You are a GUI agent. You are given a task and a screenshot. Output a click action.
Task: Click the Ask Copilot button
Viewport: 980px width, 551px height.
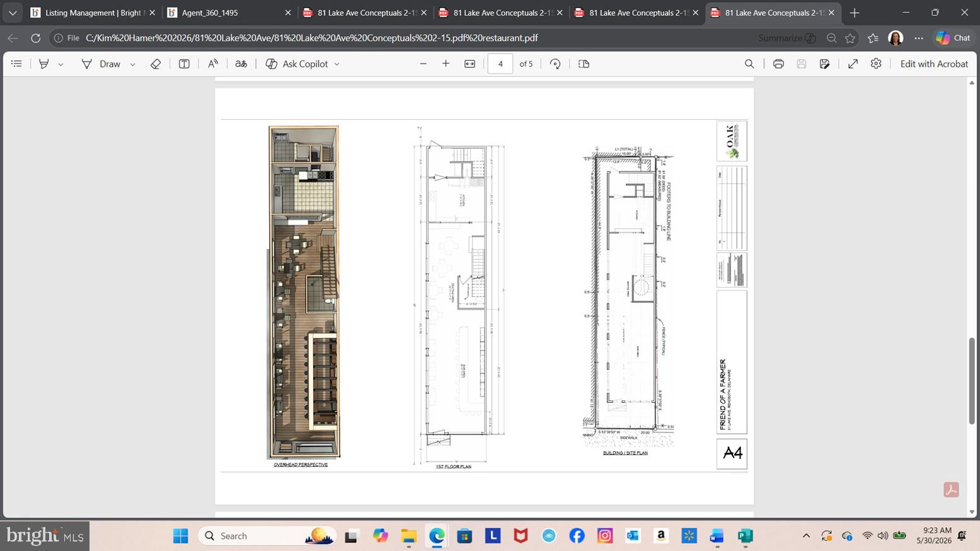click(x=297, y=64)
